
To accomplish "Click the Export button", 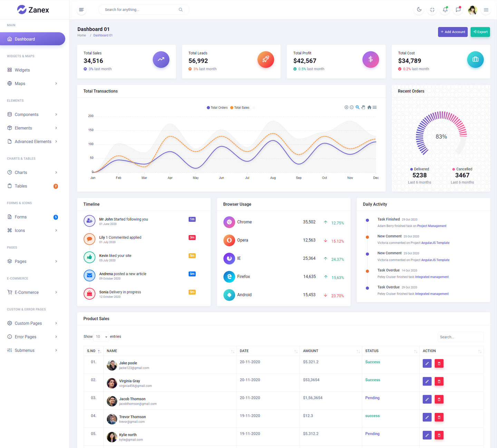I will click(480, 32).
